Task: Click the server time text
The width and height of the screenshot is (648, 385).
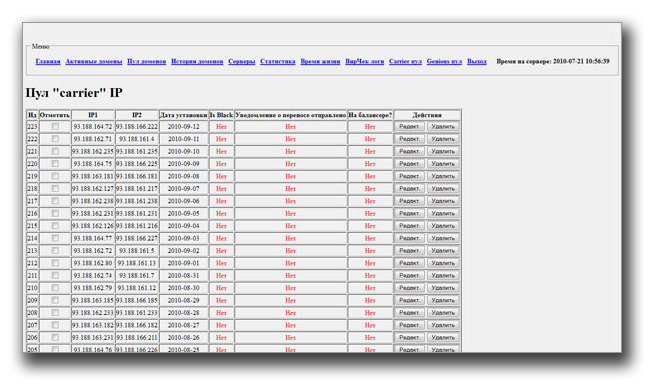Action: [553, 61]
